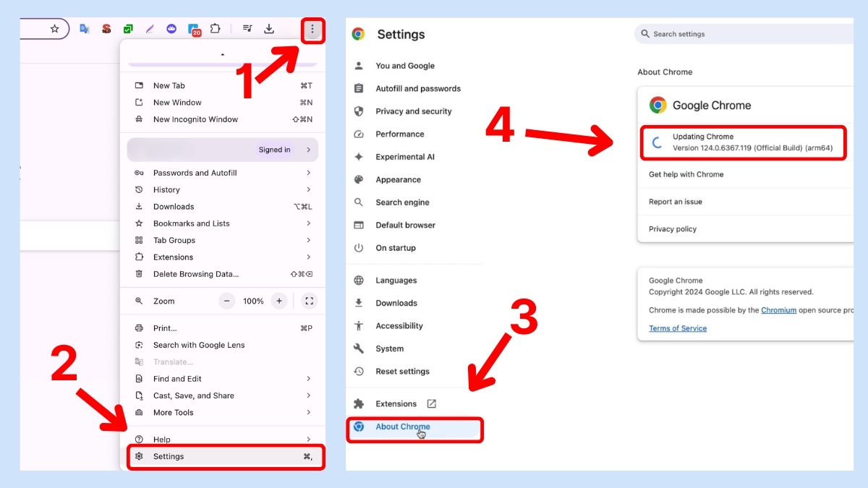Choose Delete Browsing Data… in the menu

point(223,274)
